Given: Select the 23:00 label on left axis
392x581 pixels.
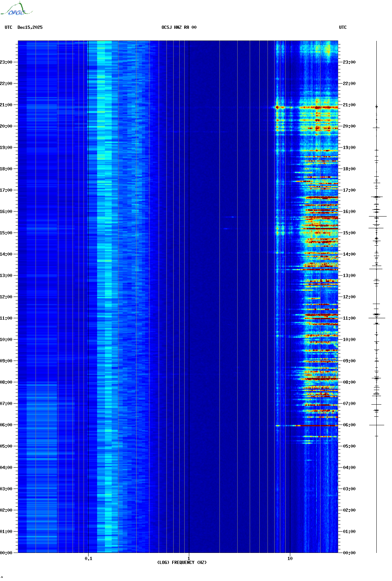Looking at the screenshot, I should click(x=6, y=62).
